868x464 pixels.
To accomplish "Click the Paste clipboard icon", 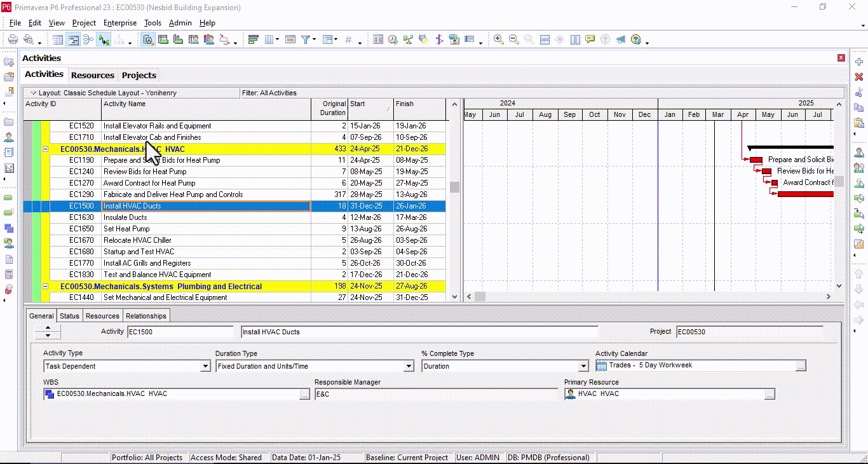I will coord(859,123).
